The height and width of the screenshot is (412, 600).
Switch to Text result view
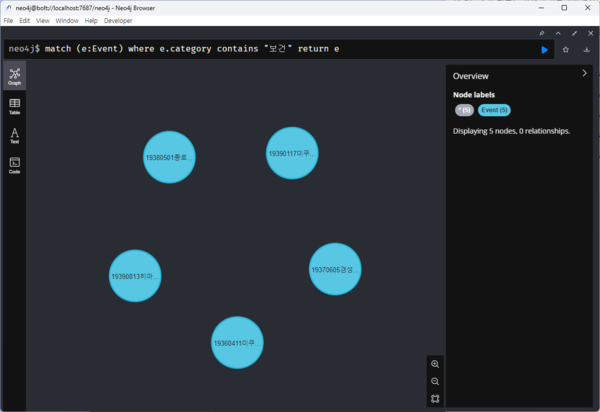(15, 135)
